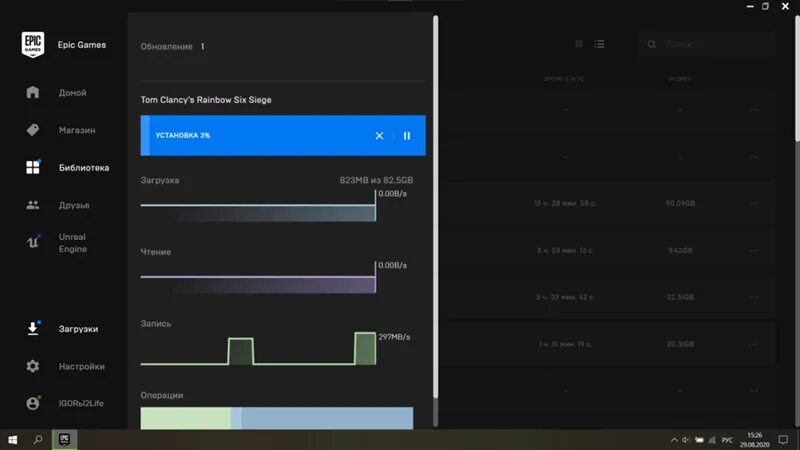Click the 20.31GB size cell
Viewport: 800px width, 450px height.
[x=680, y=344]
